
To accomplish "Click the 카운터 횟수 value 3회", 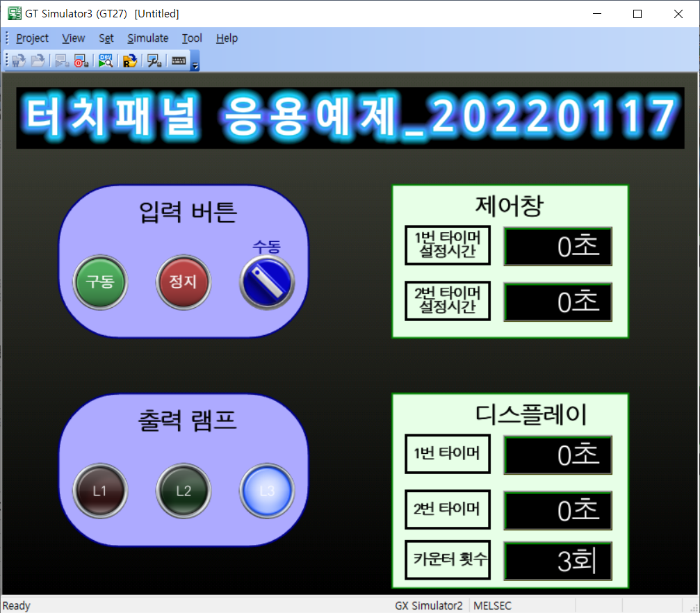I will click(x=557, y=561).
